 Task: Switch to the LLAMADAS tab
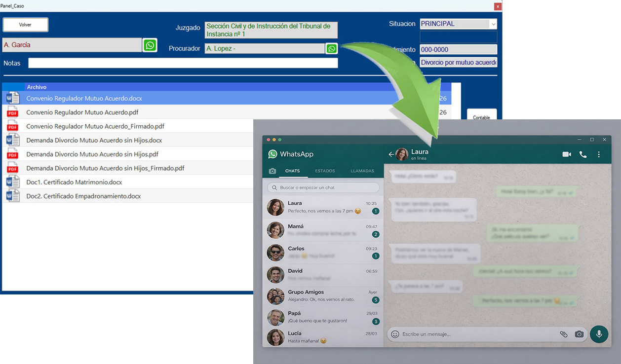(x=362, y=171)
